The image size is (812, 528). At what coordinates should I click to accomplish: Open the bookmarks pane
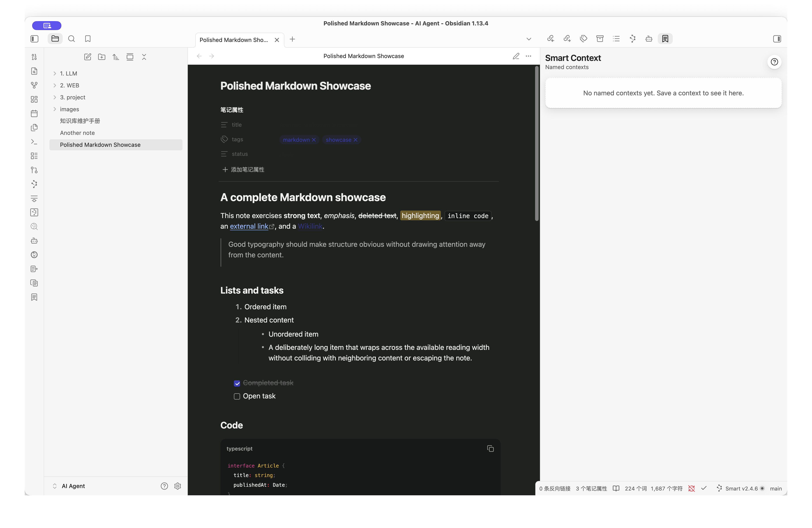[x=88, y=39]
